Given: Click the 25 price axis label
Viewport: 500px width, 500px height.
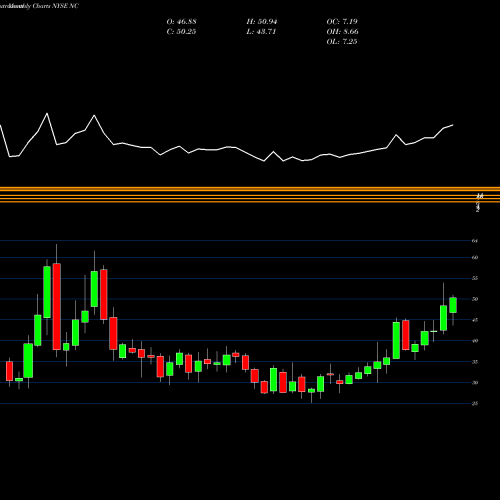Looking at the screenshot, I should coord(475,403).
